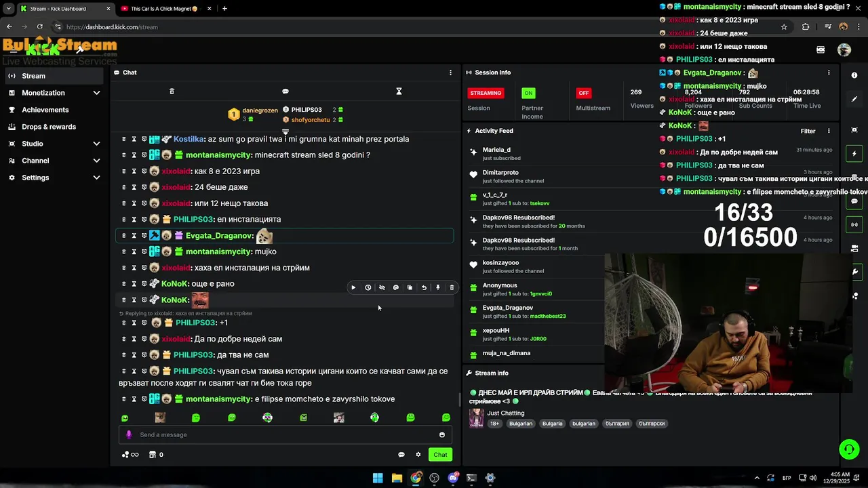Expand the Channel sidebar section
Image resolution: width=868 pixels, height=488 pixels.
[x=54, y=161]
